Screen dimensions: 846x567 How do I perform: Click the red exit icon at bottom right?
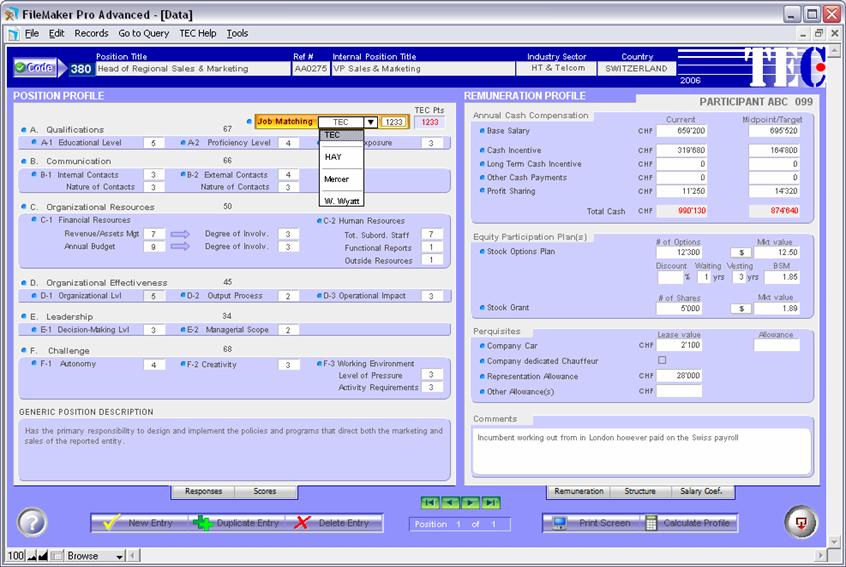(800, 522)
